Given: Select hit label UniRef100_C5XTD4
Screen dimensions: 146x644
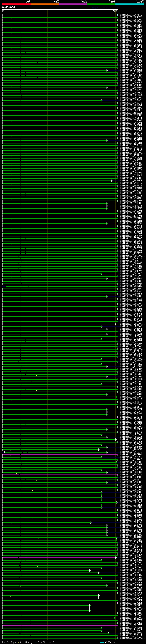Looking at the screenshot, I should (x=131, y=30).
